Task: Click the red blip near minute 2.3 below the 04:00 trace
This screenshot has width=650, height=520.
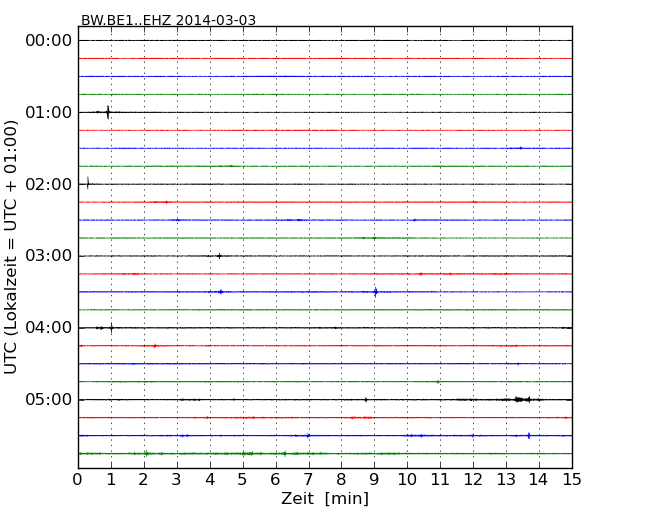Action: coord(155,345)
